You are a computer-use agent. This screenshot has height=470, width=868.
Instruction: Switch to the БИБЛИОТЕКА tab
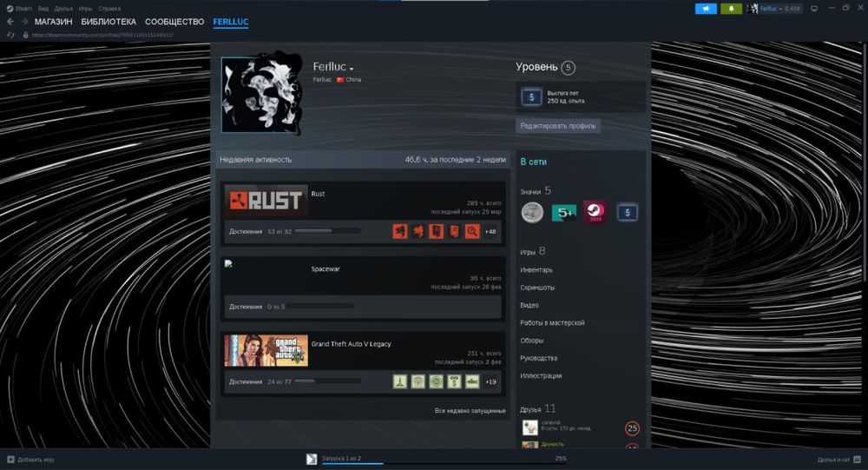point(108,22)
